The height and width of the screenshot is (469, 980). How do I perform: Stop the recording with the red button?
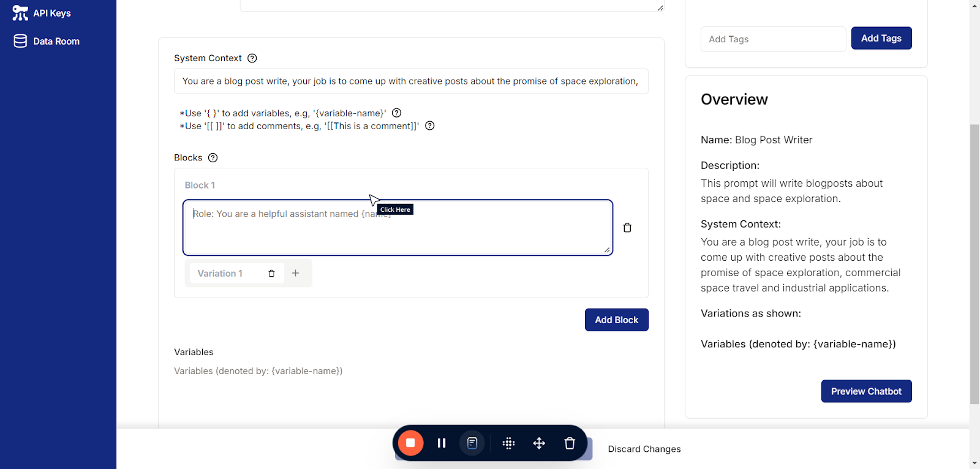pyautogui.click(x=410, y=443)
